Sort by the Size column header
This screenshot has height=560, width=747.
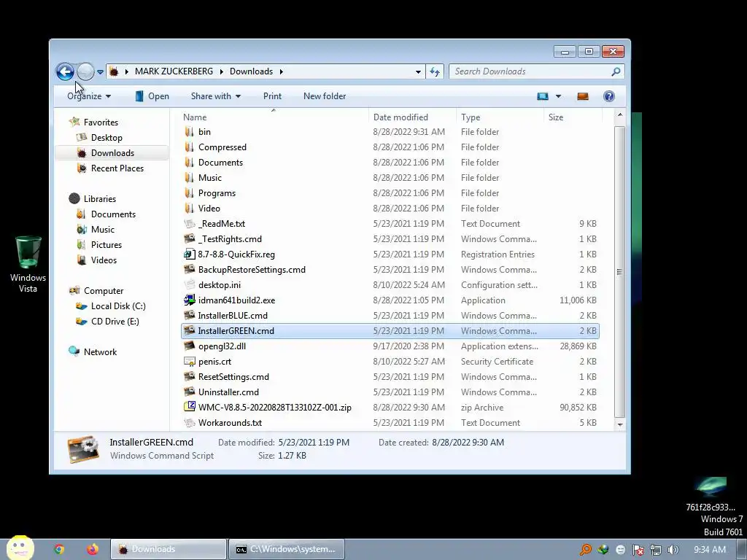(x=555, y=117)
